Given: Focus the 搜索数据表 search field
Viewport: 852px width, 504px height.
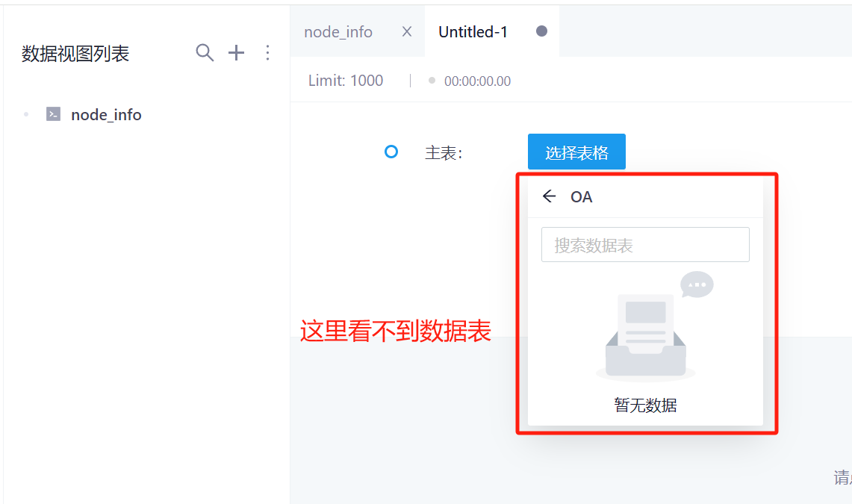Looking at the screenshot, I should pos(645,244).
